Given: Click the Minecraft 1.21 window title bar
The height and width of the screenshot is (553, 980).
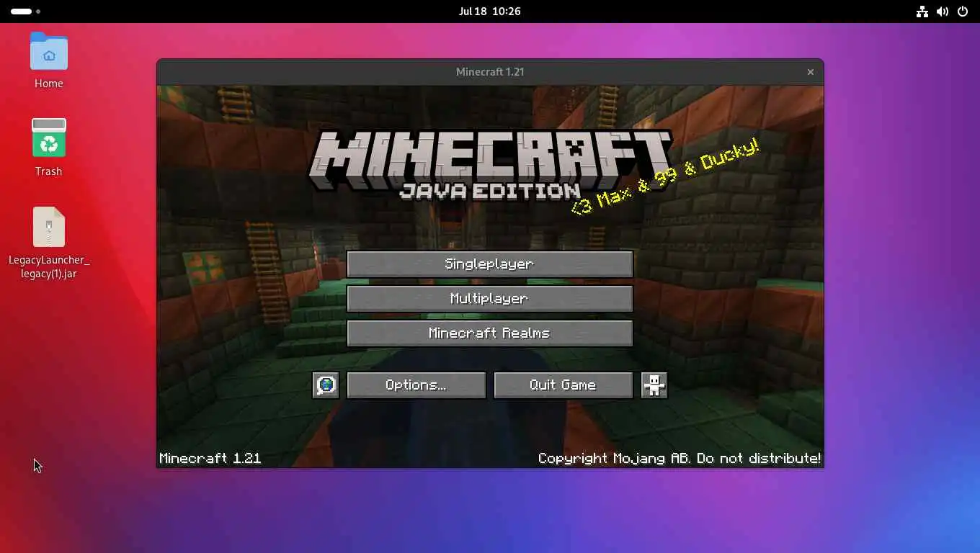Looking at the screenshot, I should coord(490,72).
